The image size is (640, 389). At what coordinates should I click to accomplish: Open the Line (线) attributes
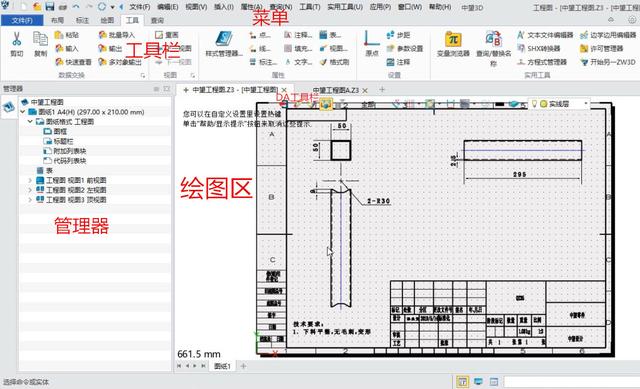click(260, 49)
